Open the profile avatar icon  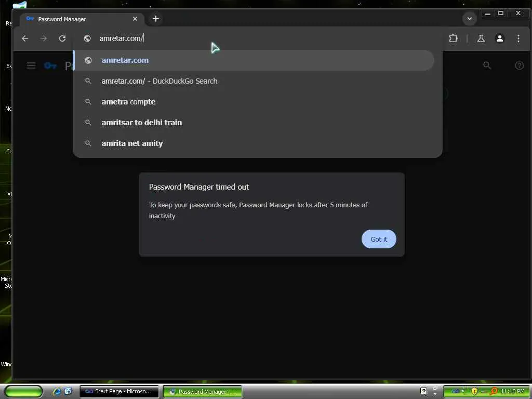(499, 38)
